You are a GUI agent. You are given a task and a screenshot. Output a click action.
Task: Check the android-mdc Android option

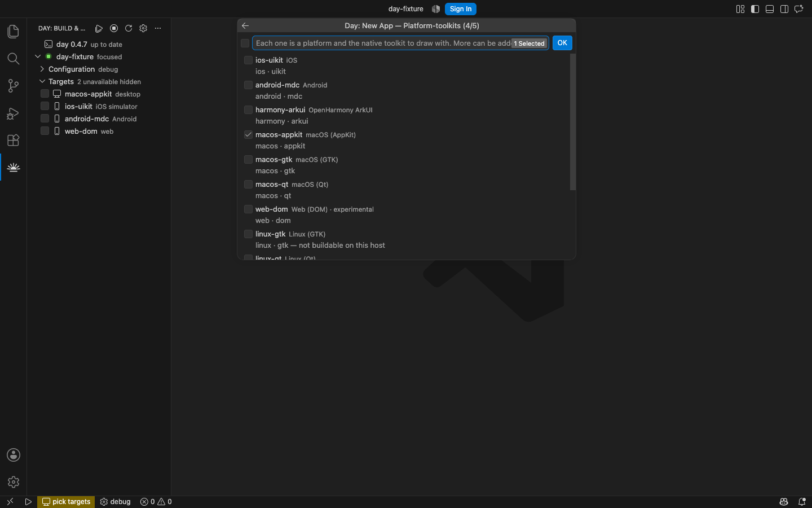(x=248, y=85)
